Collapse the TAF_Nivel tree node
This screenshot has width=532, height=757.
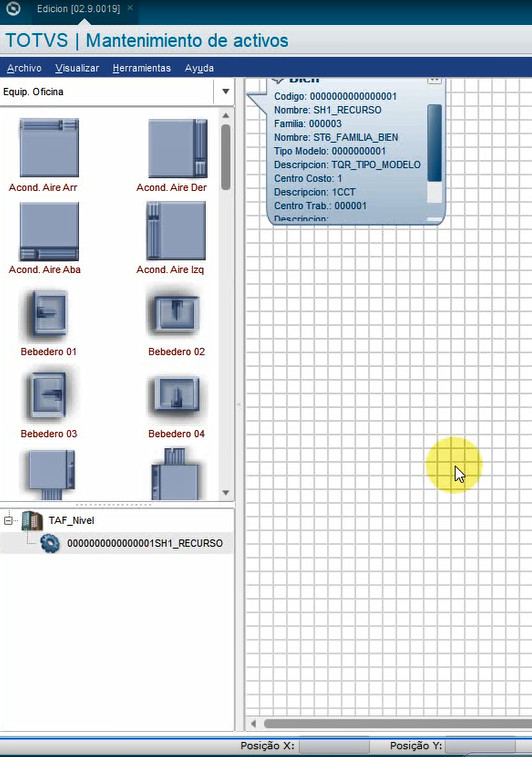pos(8,520)
